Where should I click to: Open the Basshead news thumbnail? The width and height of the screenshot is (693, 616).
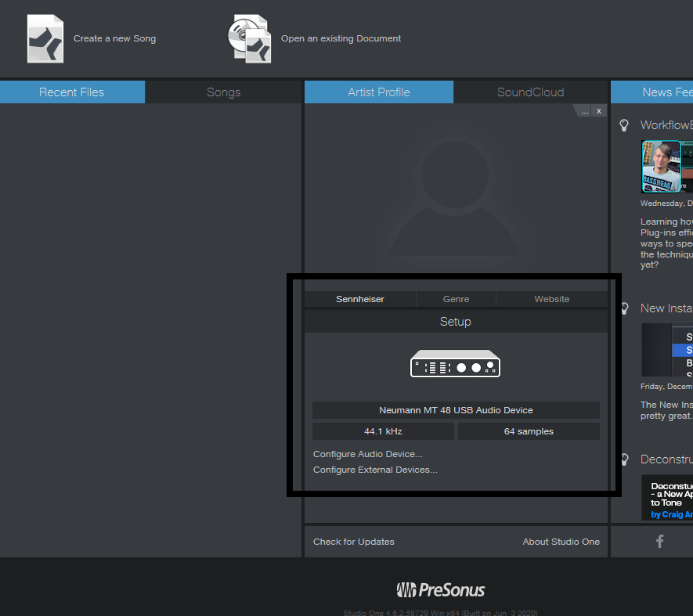[x=667, y=167]
